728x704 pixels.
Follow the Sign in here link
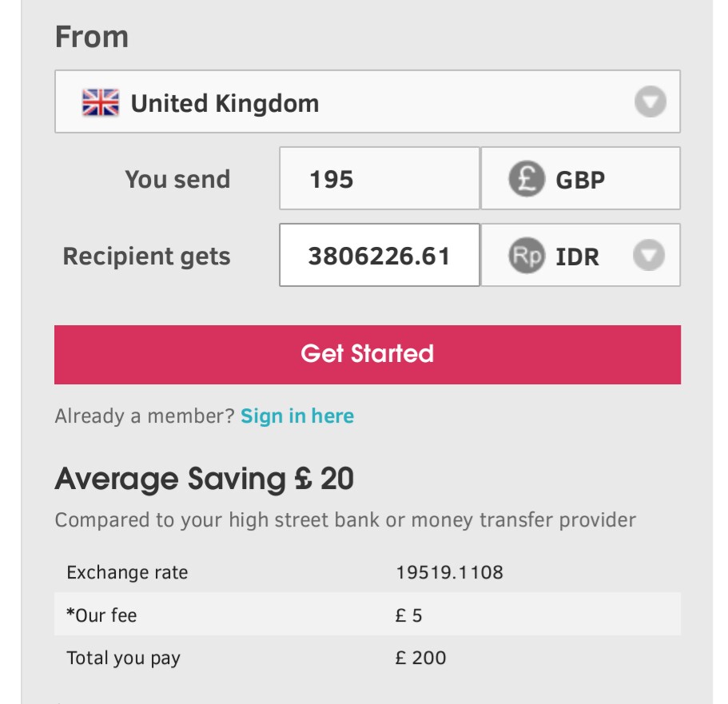[297, 416]
